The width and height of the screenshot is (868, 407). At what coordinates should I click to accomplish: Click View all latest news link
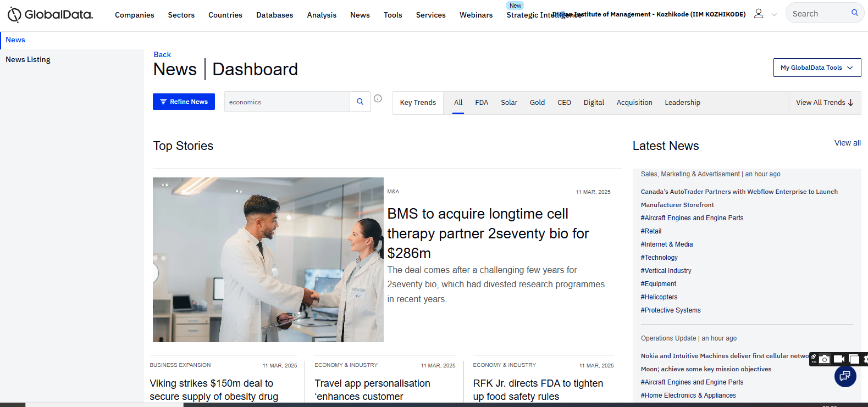click(847, 143)
